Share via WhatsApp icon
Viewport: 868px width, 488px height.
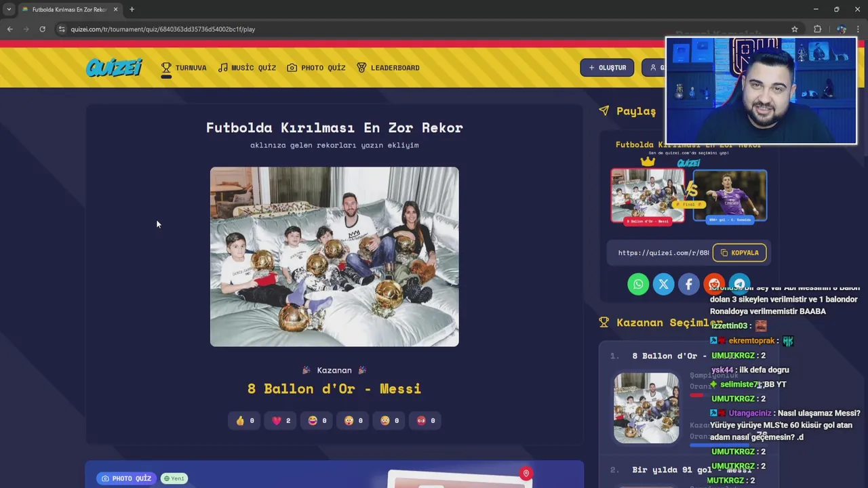638,284
